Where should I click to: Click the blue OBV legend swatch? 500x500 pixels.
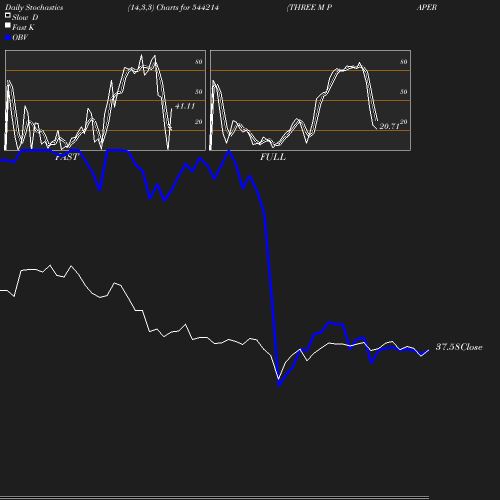pos(8,38)
